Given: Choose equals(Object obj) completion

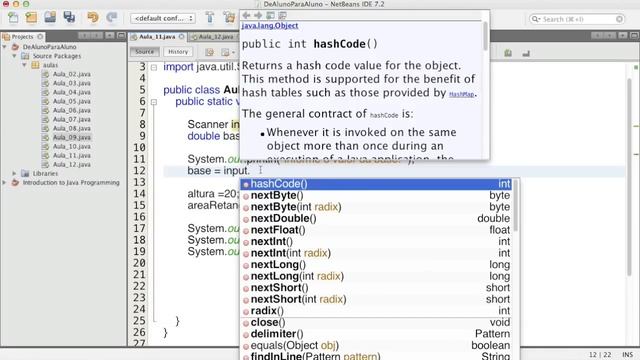Looking at the screenshot, I should coord(377,345).
